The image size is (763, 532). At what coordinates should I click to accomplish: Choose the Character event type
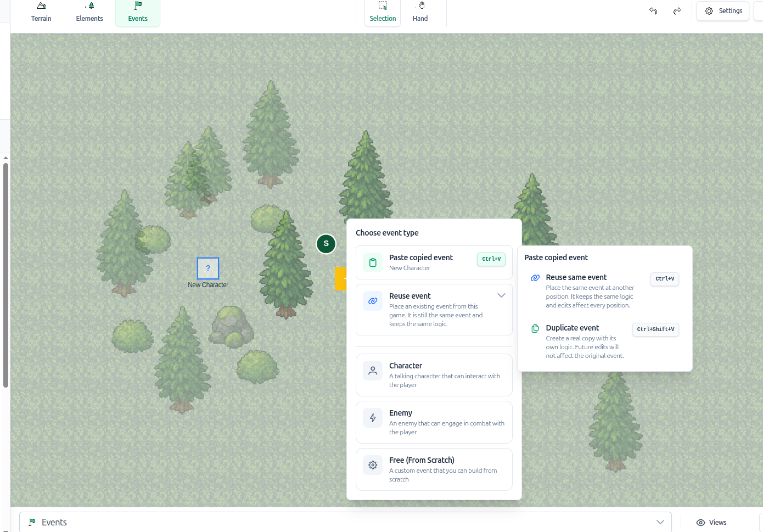click(x=434, y=375)
